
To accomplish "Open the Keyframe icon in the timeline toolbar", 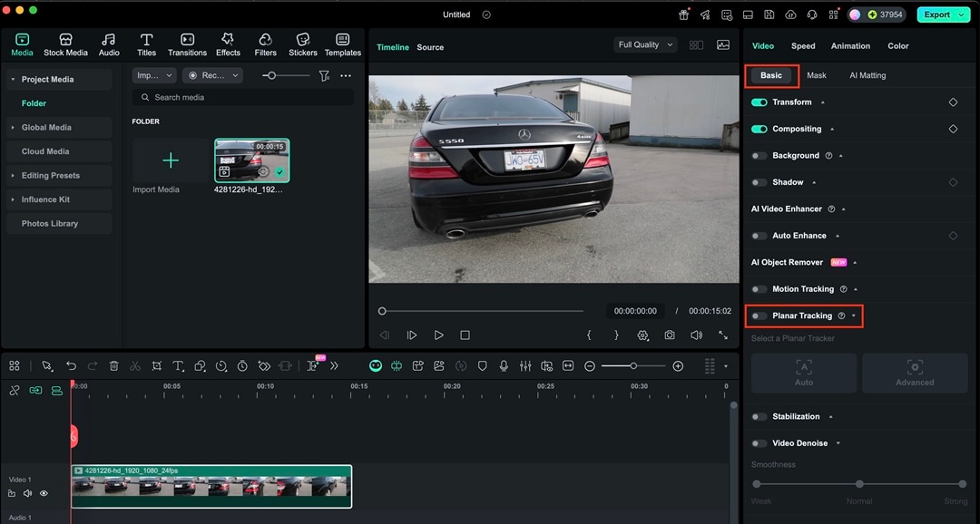I will [263, 366].
